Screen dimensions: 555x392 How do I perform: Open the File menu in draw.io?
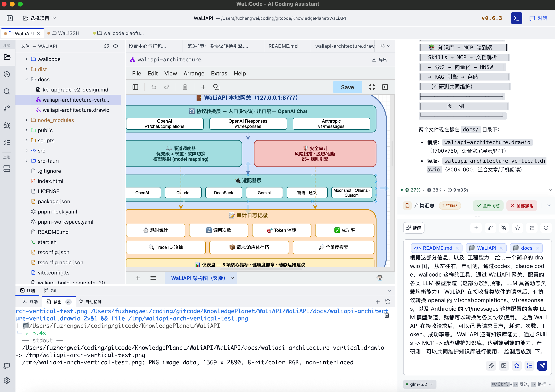click(137, 74)
